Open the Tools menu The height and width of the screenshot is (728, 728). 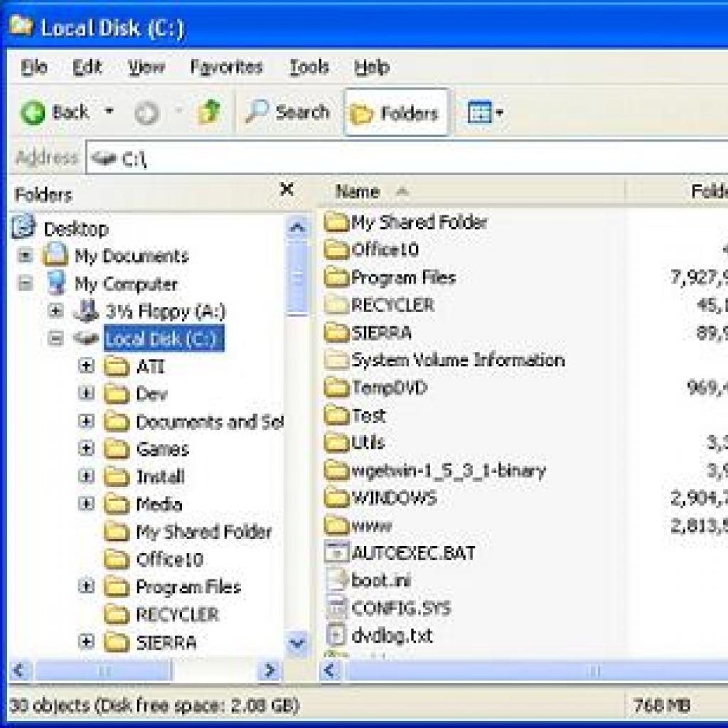point(309,68)
